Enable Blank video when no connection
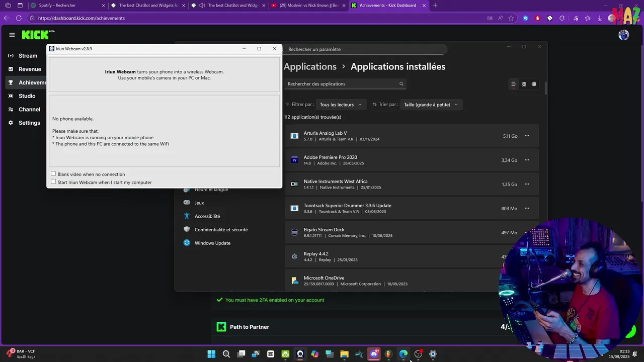 [53, 174]
